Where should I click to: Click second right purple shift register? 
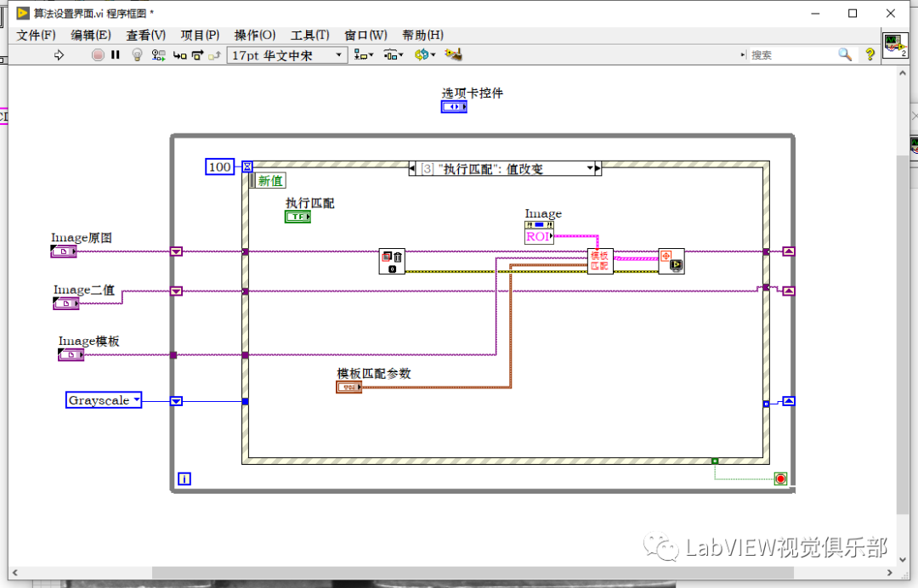789,291
